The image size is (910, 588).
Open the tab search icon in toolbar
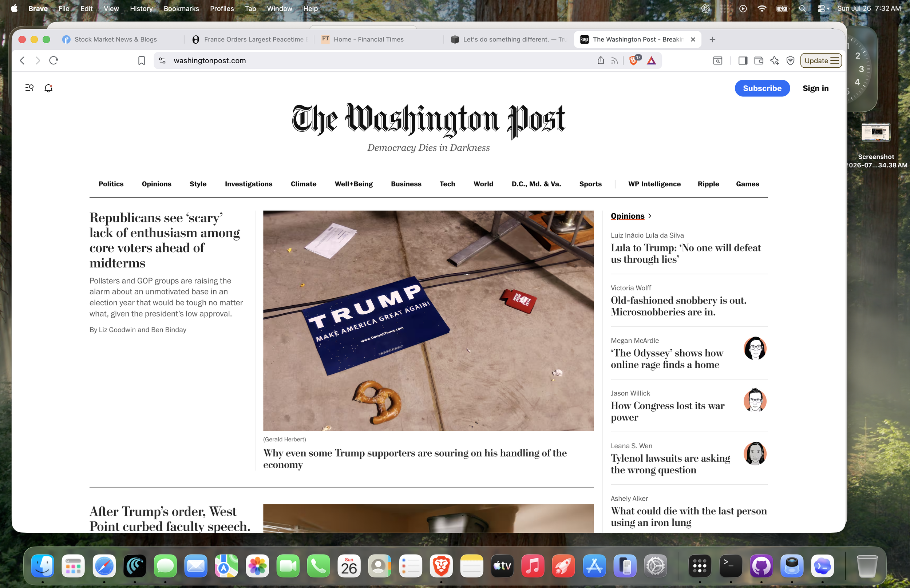pyautogui.click(x=717, y=60)
